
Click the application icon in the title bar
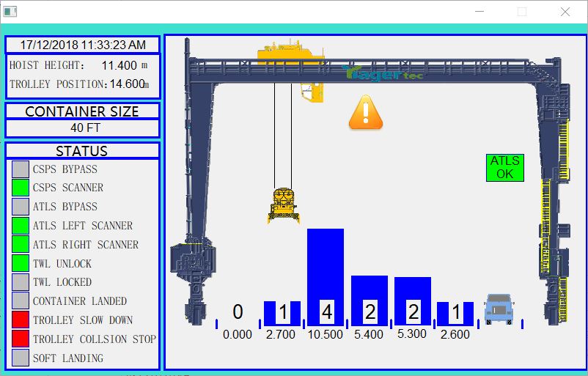click(x=10, y=12)
